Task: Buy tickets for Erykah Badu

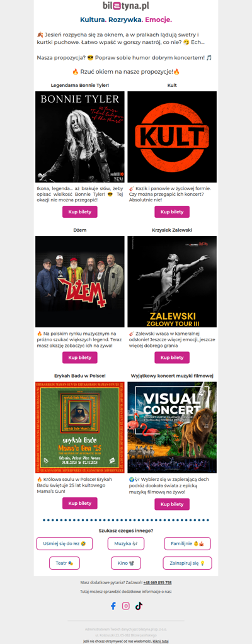Action: (x=80, y=503)
